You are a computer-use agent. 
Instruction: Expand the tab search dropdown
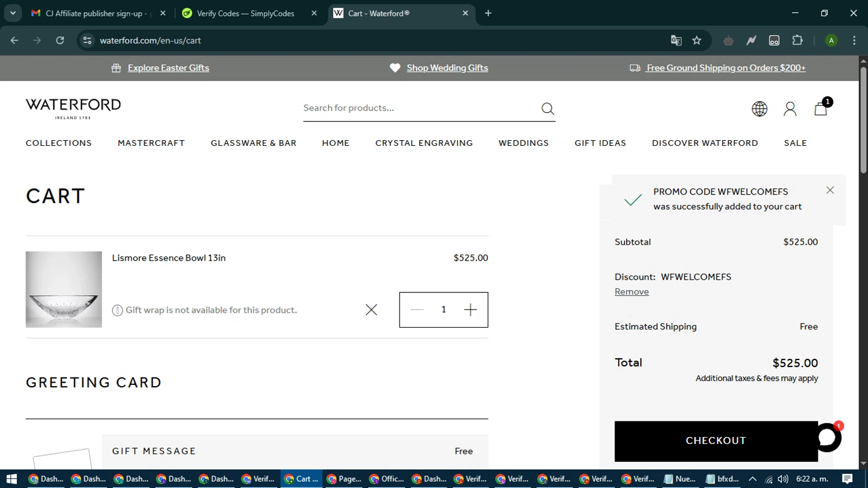(x=13, y=13)
